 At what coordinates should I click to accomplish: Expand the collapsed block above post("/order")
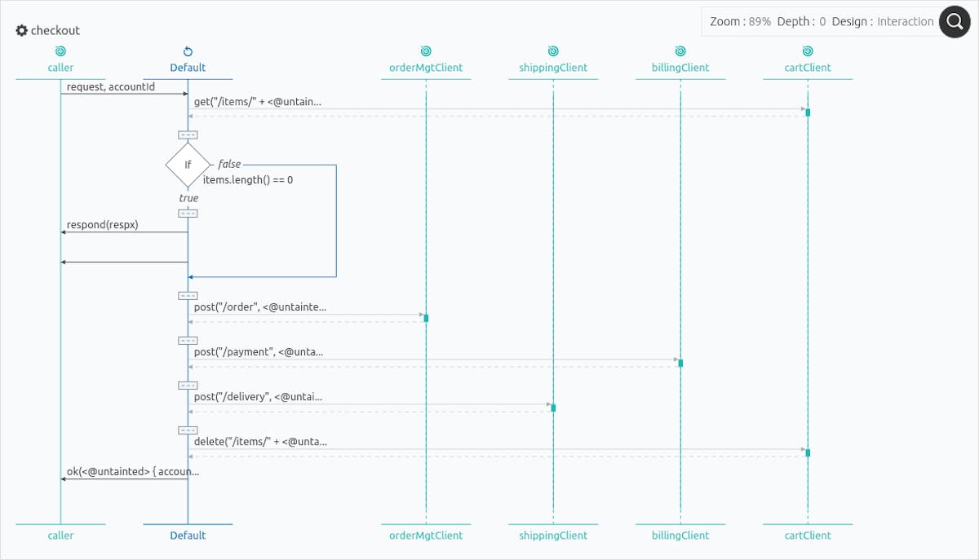(188, 295)
